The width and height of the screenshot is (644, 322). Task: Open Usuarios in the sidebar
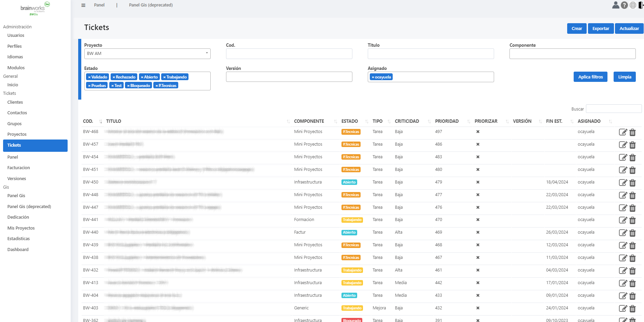point(16,35)
